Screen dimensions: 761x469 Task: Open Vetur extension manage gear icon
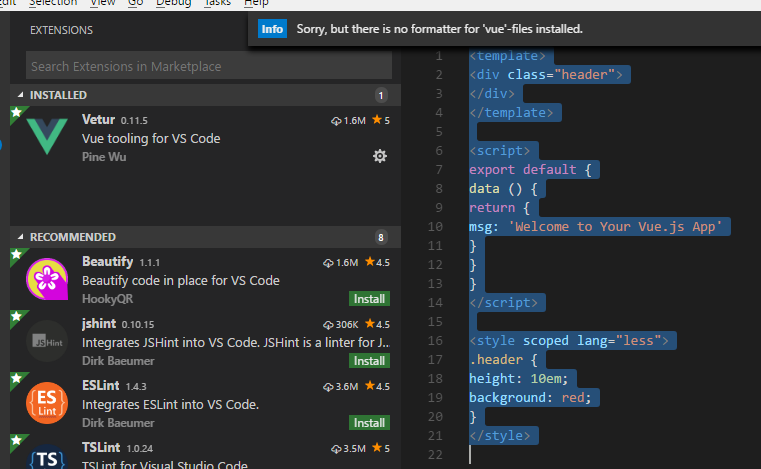coord(380,156)
